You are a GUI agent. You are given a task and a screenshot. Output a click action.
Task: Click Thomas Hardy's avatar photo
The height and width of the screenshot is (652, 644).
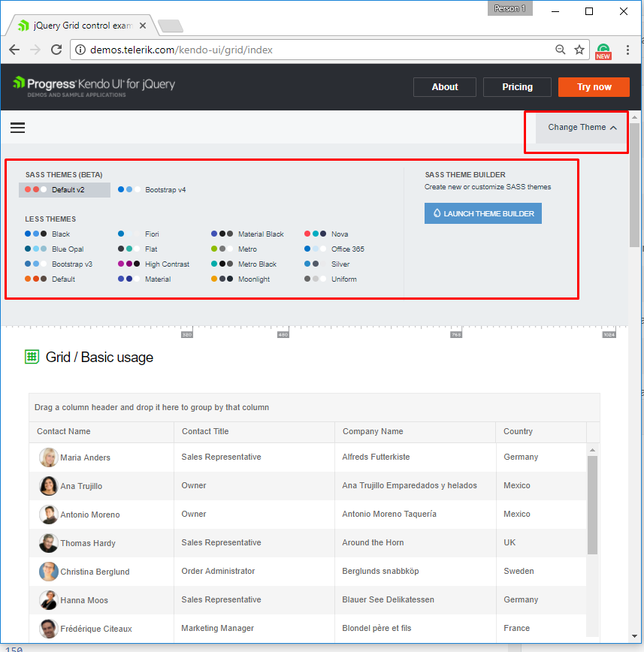pyautogui.click(x=49, y=543)
